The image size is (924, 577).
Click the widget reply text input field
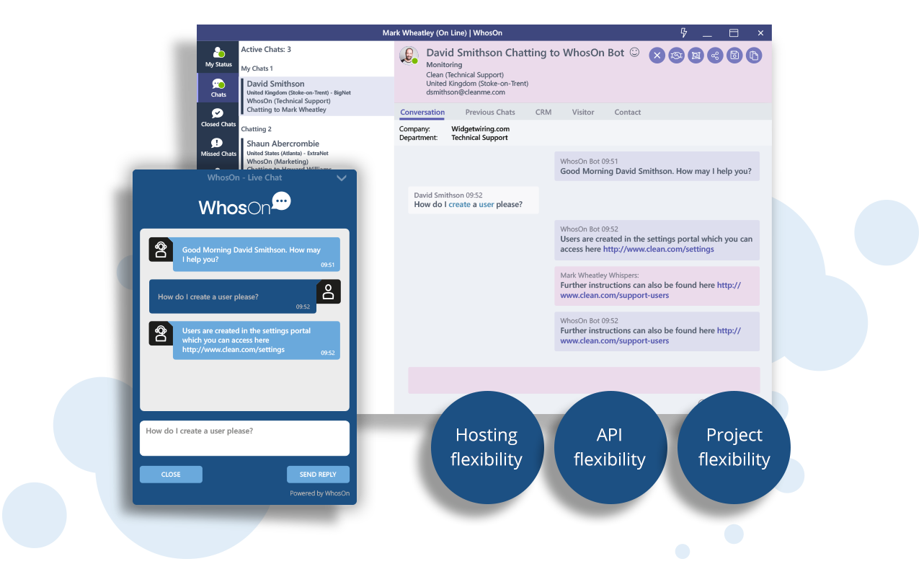(244, 439)
